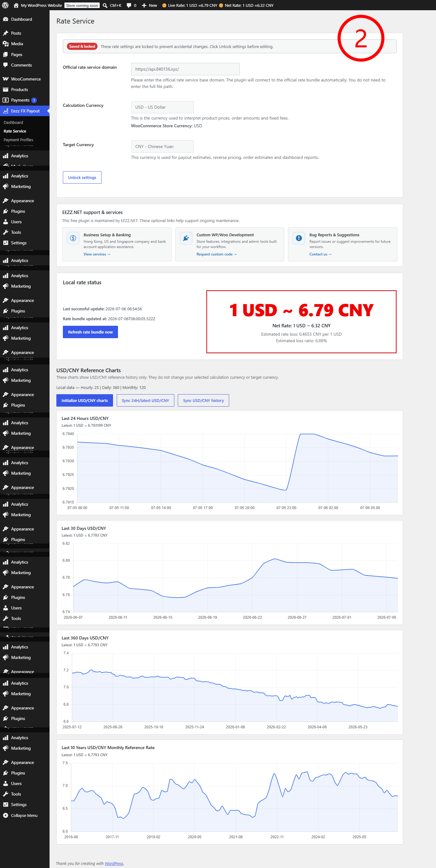Click the Rate Service page heading
Screen dimensions: 436x868
[76, 21]
